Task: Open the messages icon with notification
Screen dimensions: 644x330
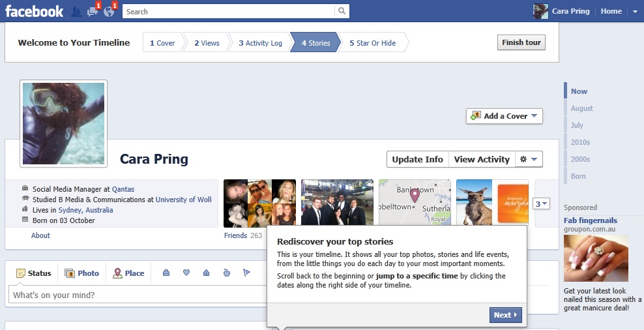Action: pyautogui.click(x=93, y=12)
